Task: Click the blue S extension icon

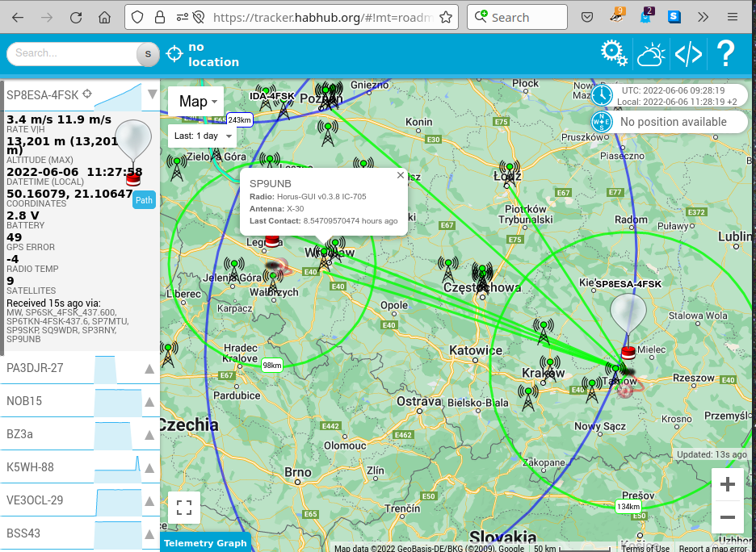Action: click(674, 17)
